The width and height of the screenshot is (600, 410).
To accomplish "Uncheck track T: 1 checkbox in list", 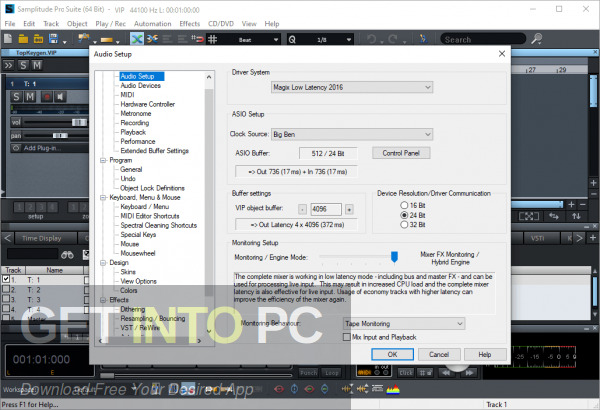I will pyautogui.click(x=6, y=279).
